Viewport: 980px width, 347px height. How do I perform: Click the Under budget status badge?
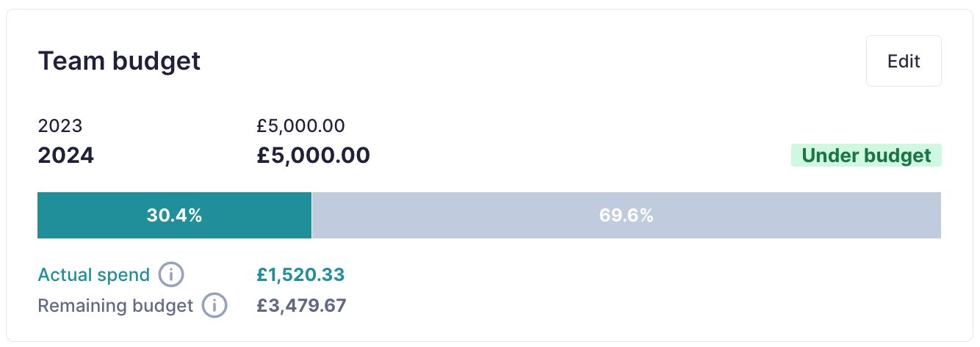pos(865,156)
